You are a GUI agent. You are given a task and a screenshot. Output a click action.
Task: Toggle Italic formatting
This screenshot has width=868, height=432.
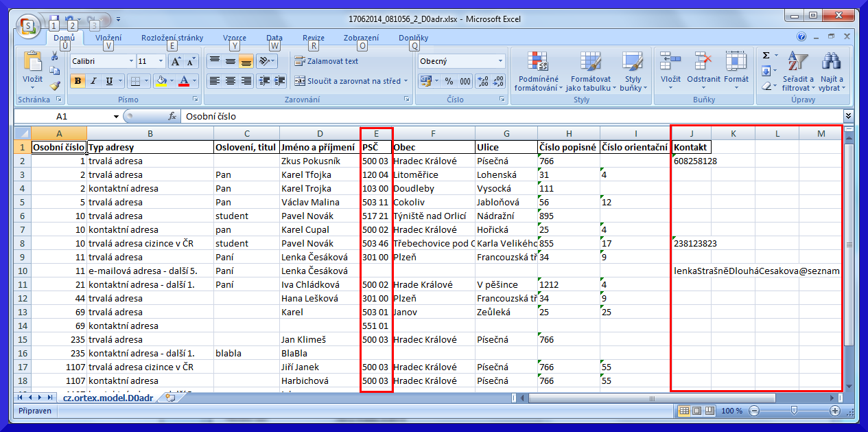[x=93, y=81]
